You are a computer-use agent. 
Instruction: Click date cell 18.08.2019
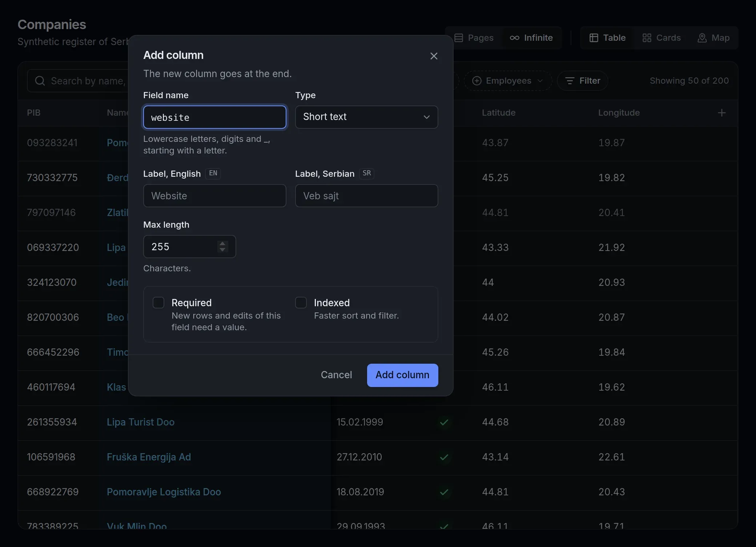[360, 492]
